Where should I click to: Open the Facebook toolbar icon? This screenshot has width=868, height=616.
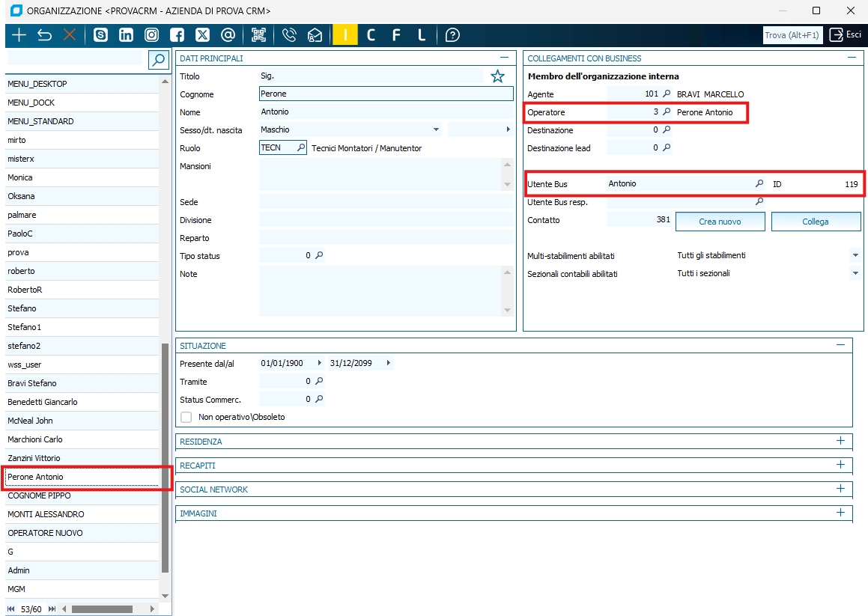(177, 35)
